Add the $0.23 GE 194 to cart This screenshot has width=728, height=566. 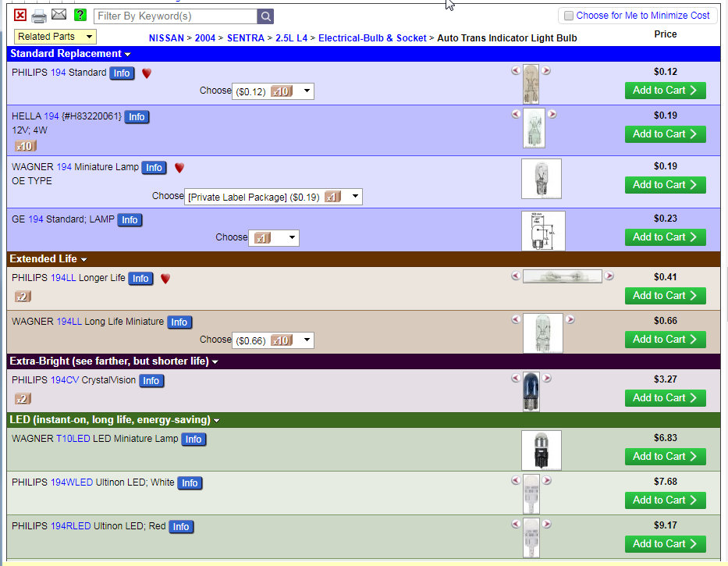tap(666, 237)
